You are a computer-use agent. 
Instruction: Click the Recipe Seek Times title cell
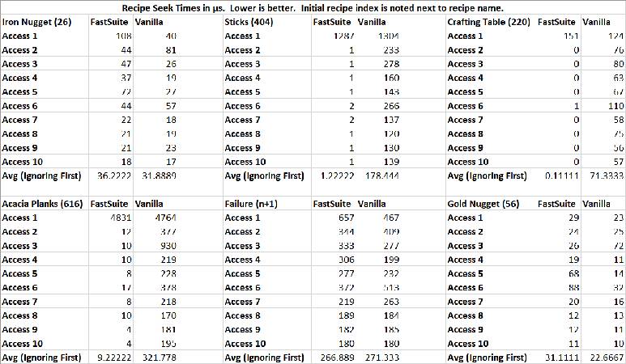313,6
